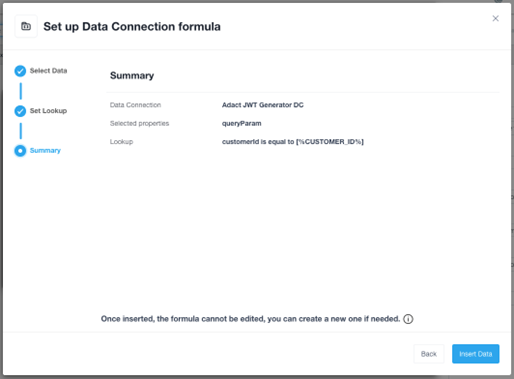Click the info icon after formula warning
The image size is (514, 379).
coord(408,319)
